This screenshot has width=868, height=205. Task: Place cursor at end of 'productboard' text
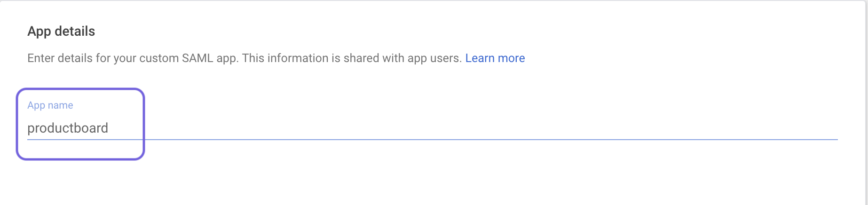[109, 128]
